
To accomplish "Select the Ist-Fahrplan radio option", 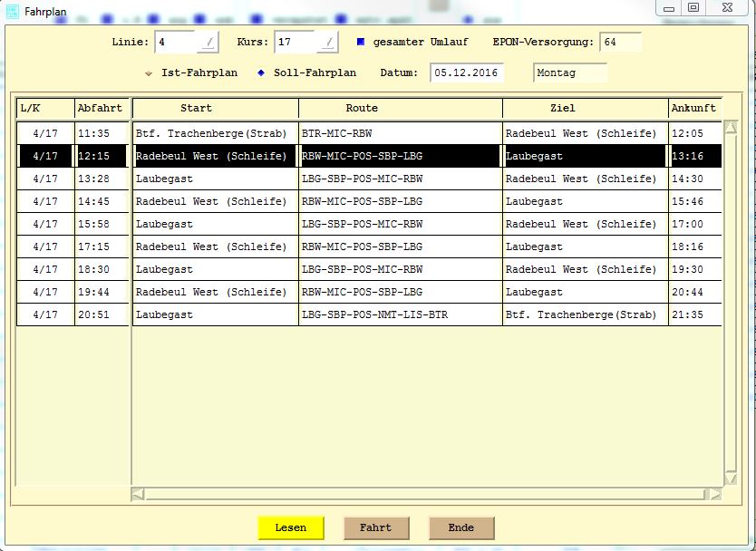I will coord(149,72).
